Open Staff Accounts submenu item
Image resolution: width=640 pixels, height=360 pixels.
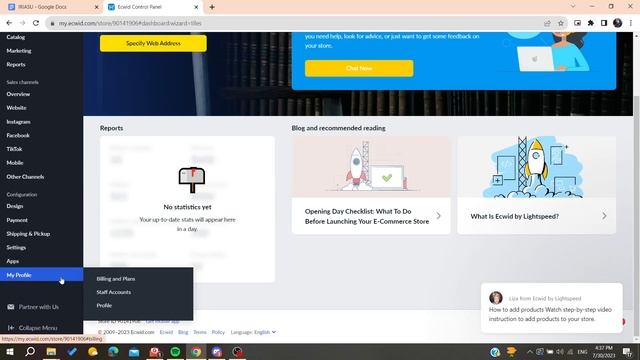point(113,292)
